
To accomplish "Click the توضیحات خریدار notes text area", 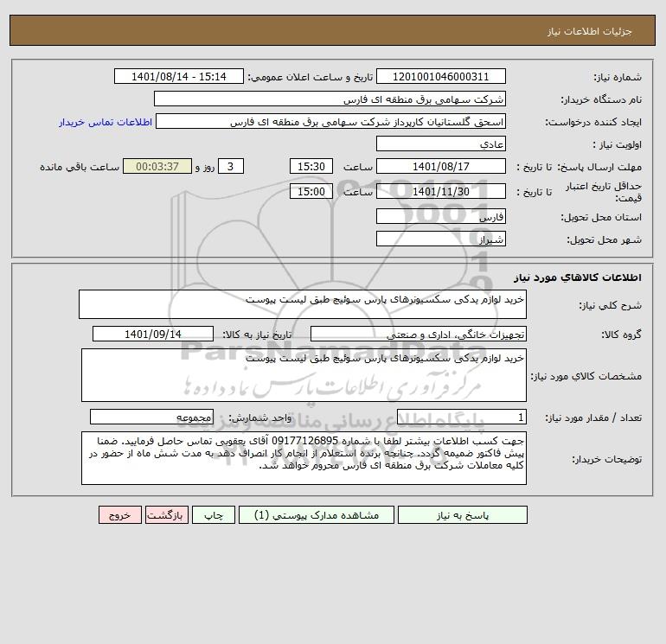I will pos(304,458).
